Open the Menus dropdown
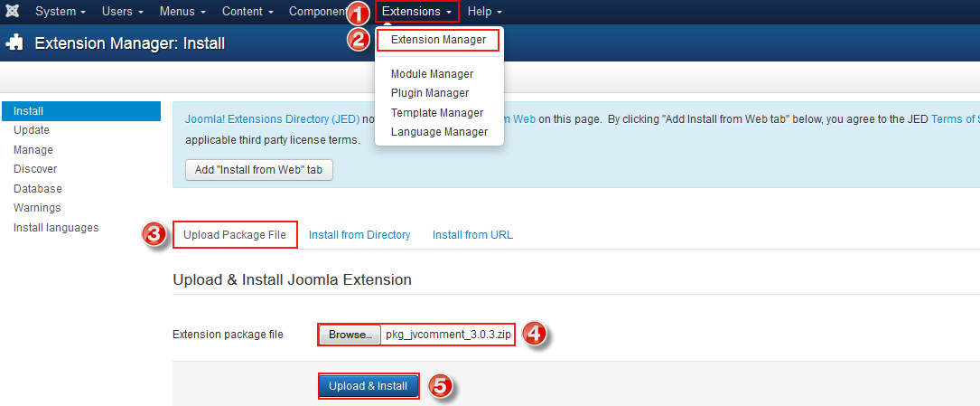The width and height of the screenshot is (980, 406). point(182,12)
